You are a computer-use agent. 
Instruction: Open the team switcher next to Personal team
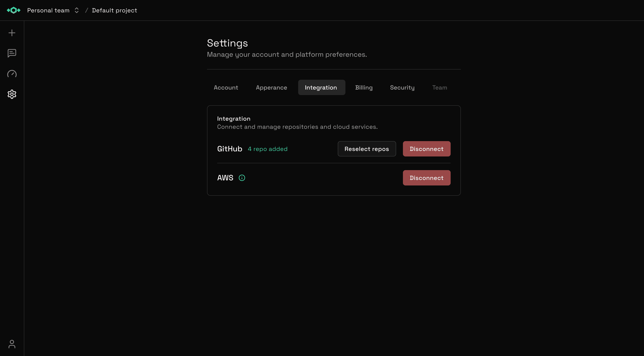[77, 10]
